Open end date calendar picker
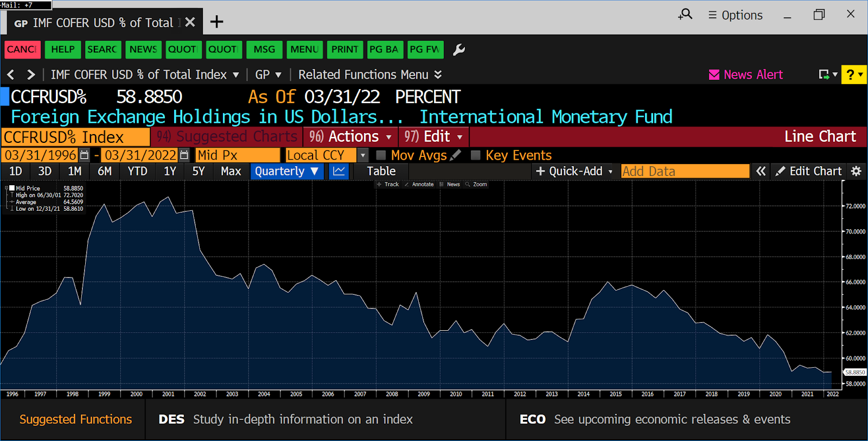This screenshot has width=868, height=441. pos(184,155)
